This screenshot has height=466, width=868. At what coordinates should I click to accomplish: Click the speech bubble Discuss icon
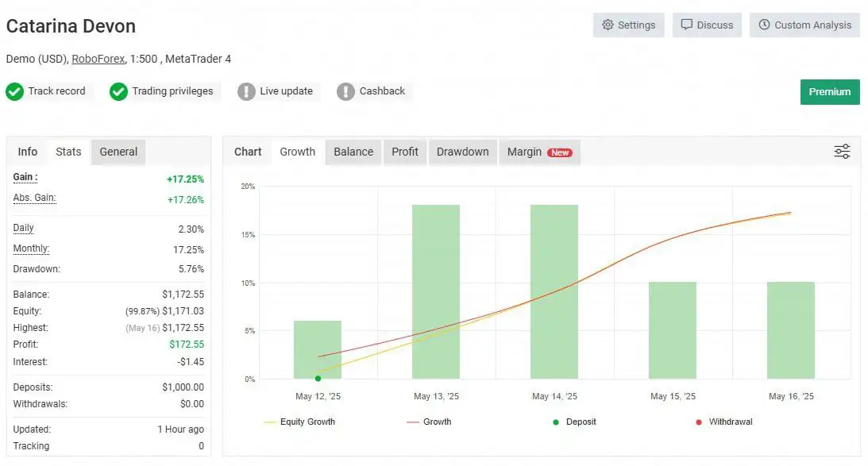coord(687,25)
